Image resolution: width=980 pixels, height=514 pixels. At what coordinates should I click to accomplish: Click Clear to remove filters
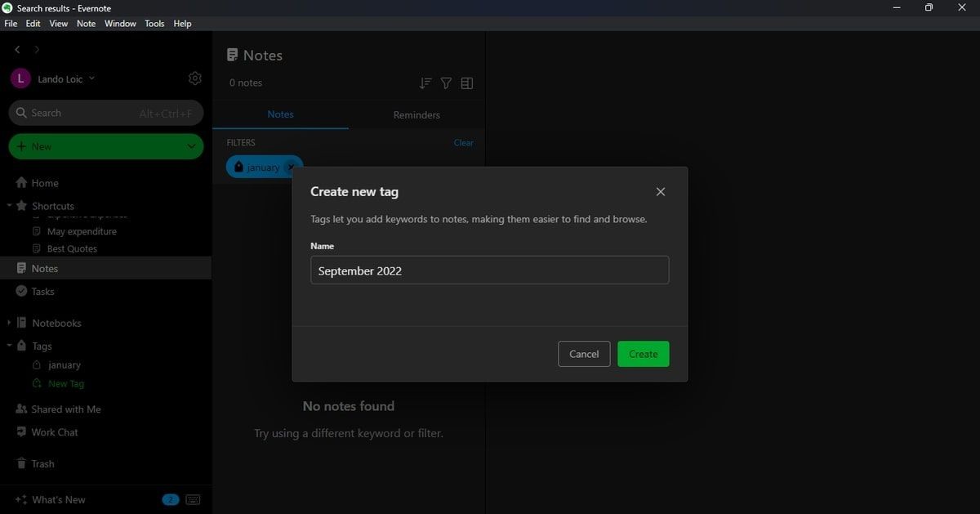[x=463, y=142]
